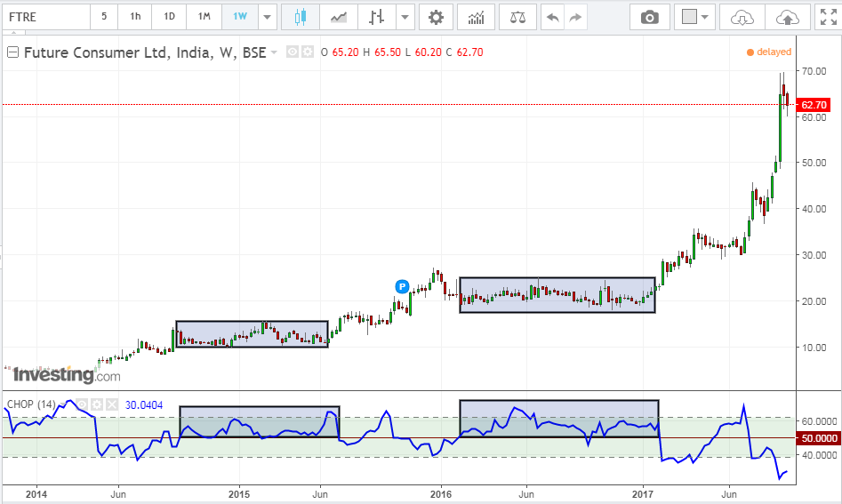
Task: Select the 1D timeframe tab
Action: tap(169, 17)
